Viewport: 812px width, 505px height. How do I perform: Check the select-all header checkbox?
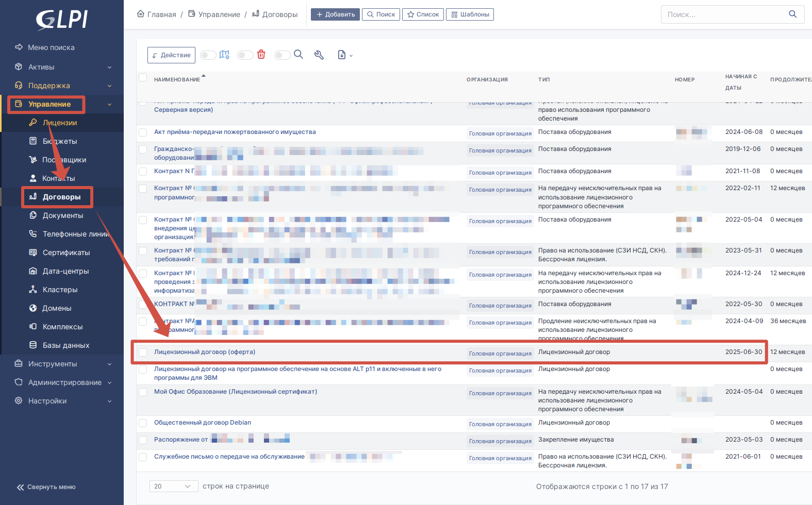coord(143,78)
